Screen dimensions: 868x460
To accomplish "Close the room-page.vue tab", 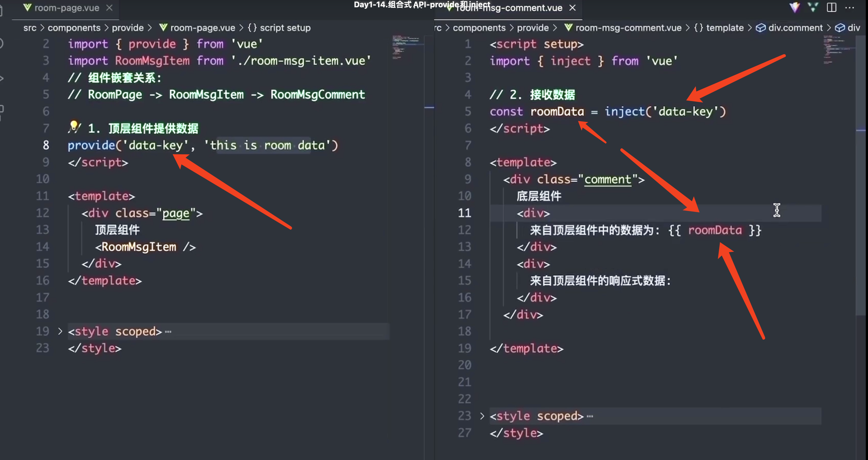I will point(109,8).
